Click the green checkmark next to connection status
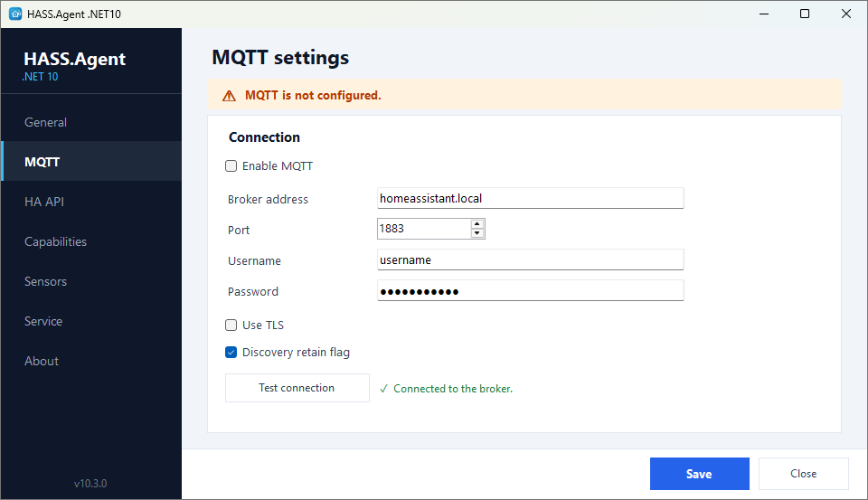 point(383,389)
